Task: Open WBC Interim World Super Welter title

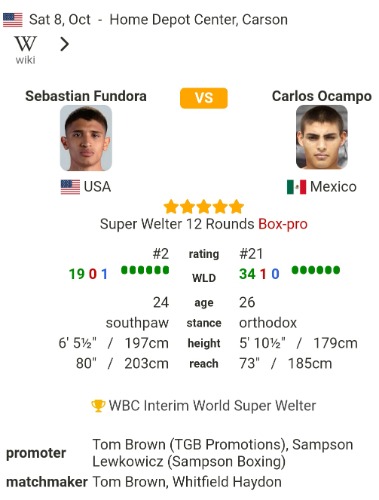Action: pyautogui.click(x=212, y=406)
